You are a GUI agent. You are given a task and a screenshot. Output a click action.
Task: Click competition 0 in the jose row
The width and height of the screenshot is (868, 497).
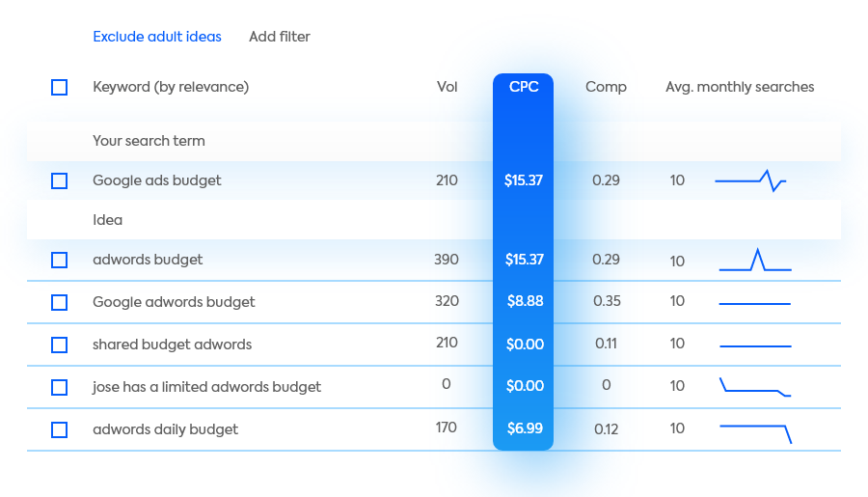point(607,385)
